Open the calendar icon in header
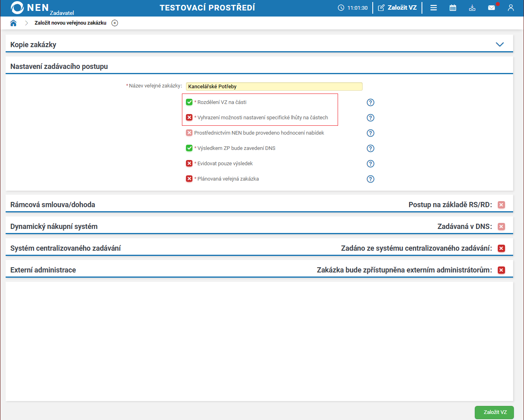Screen dimensions: 524x420 tap(453, 8)
